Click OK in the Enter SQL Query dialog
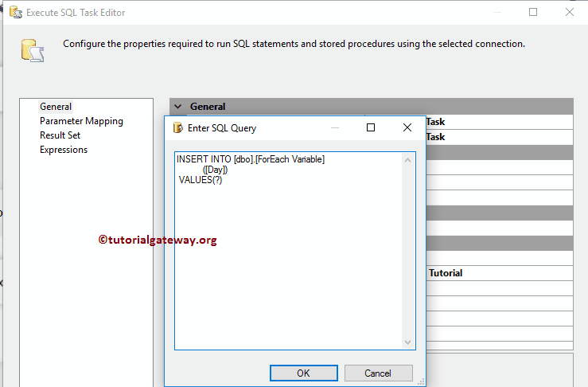Viewport: 588px width, 387px height. click(303, 373)
